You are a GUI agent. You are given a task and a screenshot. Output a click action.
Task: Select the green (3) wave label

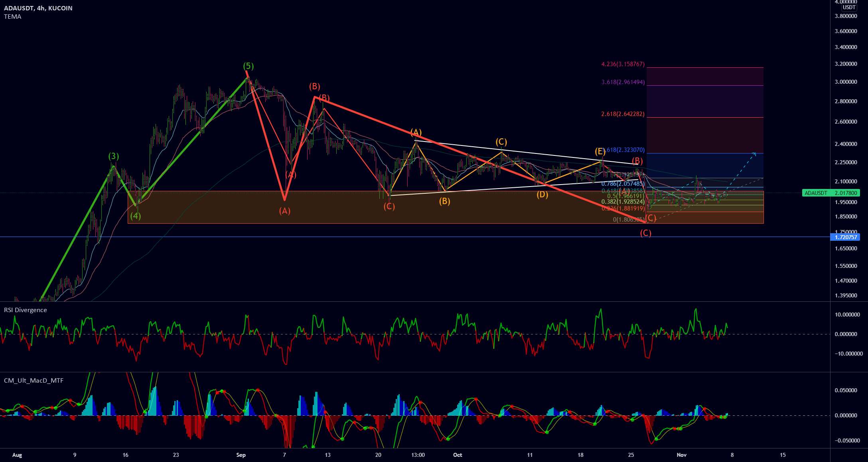pos(114,156)
